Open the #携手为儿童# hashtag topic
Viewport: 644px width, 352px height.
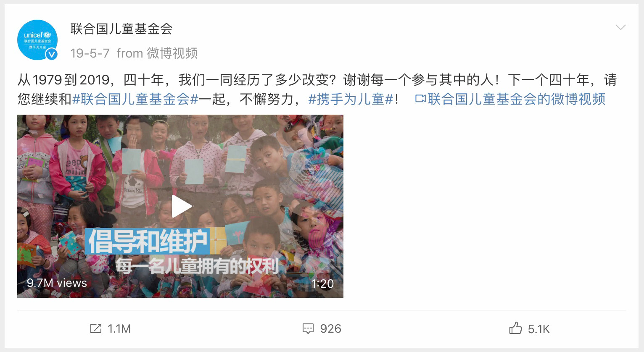pyautogui.click(x=351, y=99)
